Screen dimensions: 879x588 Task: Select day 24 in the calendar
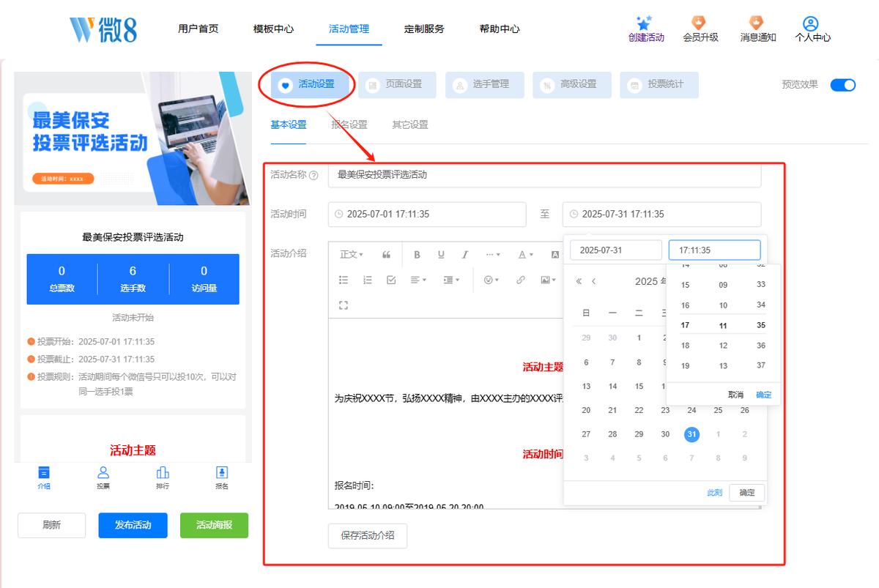(x=691, y=411)
